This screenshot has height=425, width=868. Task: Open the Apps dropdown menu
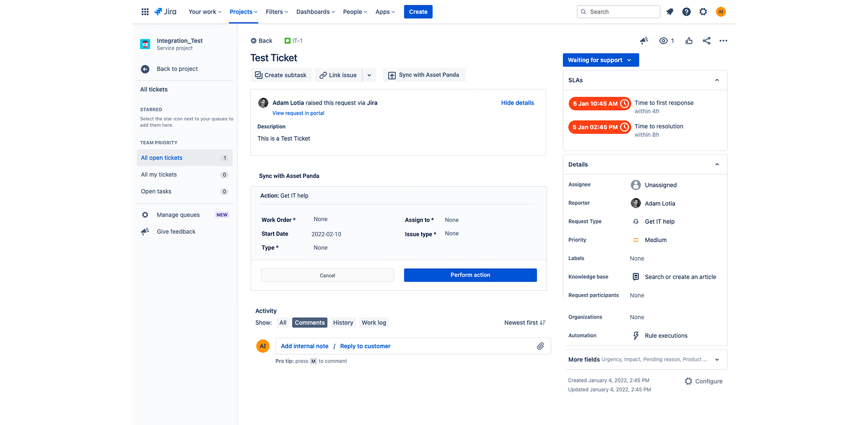tap(385, 12)
